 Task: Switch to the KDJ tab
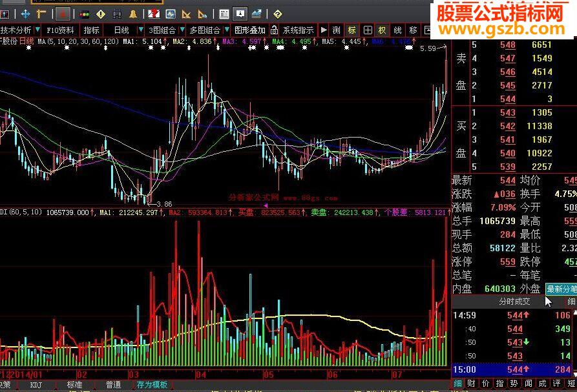click(37, 384)
